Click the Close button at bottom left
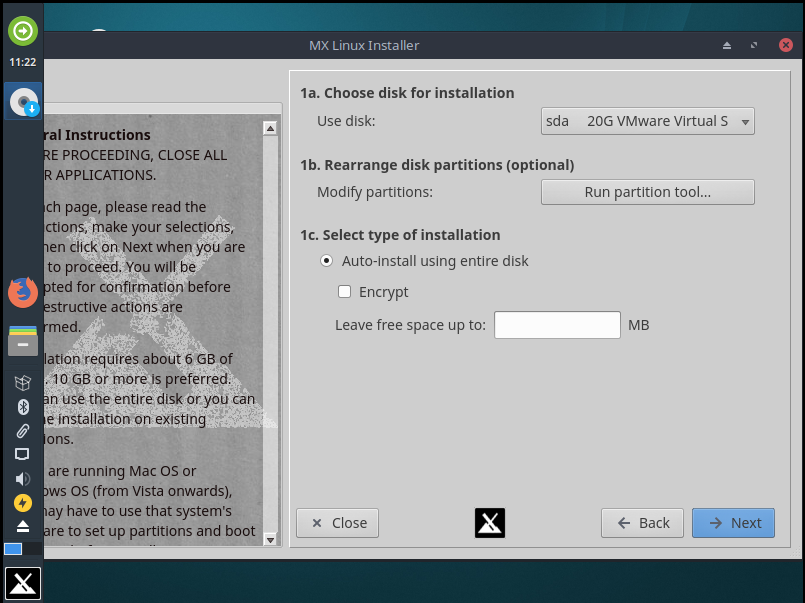Image resolution: width=805 pixels, height=603 pixels. (x=338, y=523)
